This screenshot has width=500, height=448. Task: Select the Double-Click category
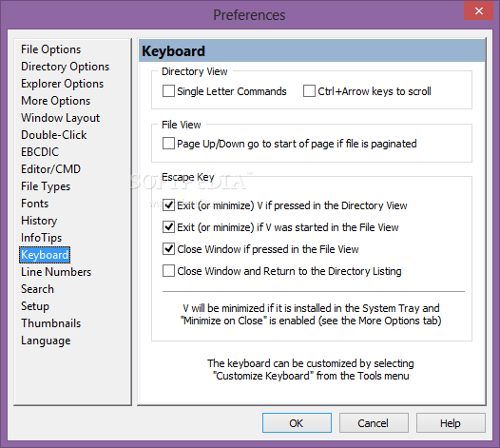[x=53, y=135]
